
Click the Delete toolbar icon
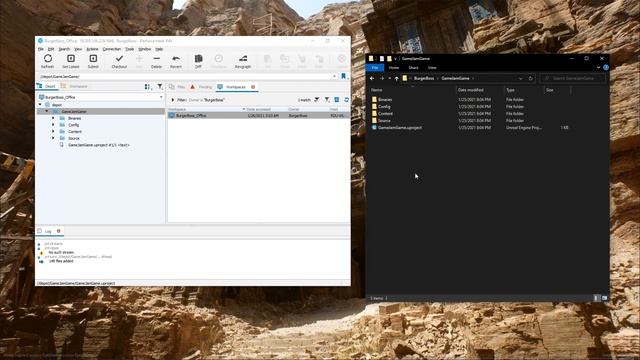coord(156,59)
